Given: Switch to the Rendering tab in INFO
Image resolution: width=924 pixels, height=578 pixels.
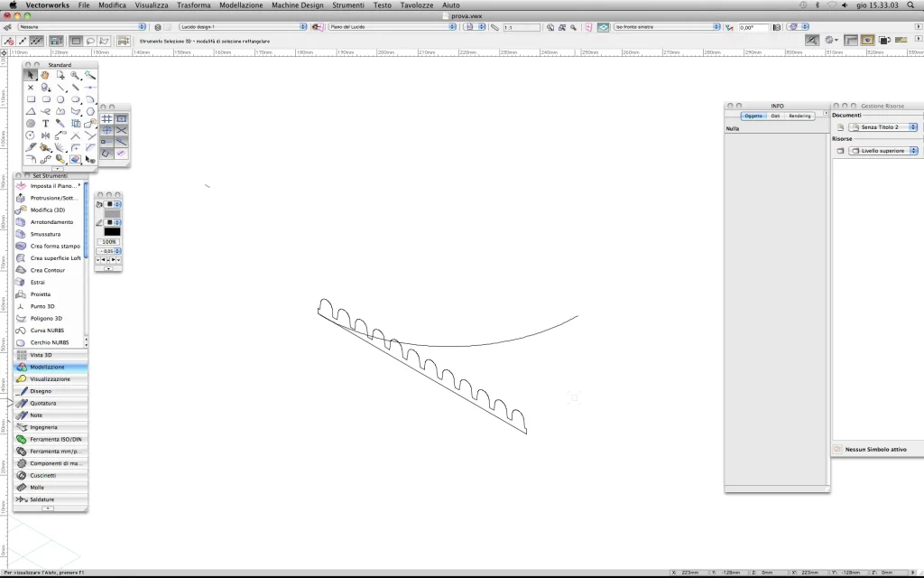Looking at the screenshot, I should point(799,116).
